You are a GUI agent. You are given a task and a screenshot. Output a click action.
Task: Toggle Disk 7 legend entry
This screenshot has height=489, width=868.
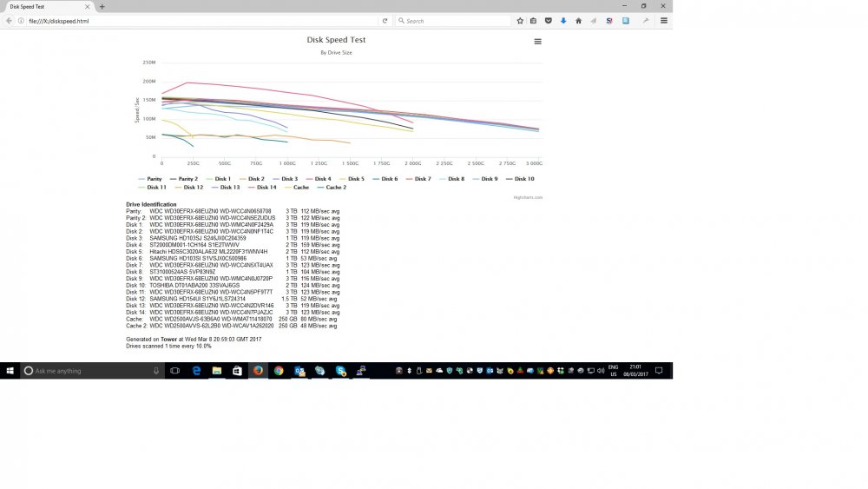click(418, 179)
